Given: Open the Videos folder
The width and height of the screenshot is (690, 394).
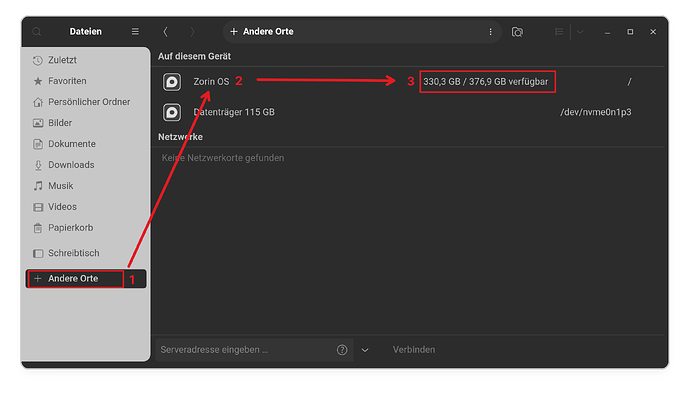Looking at the screenshot, I should point(86,207).
